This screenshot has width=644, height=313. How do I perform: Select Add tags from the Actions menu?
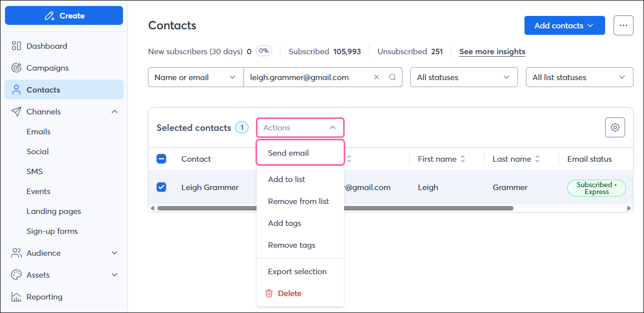[x=284, y=223]
